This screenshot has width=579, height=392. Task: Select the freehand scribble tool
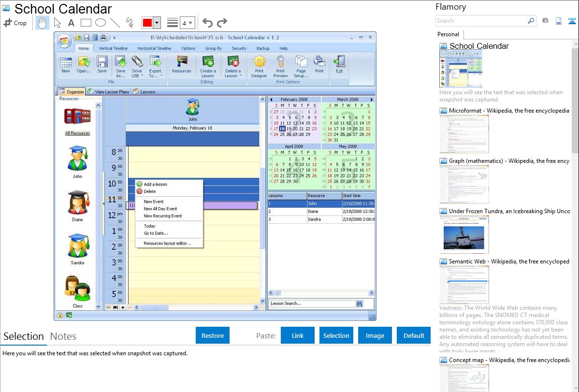tap(129, 23)
